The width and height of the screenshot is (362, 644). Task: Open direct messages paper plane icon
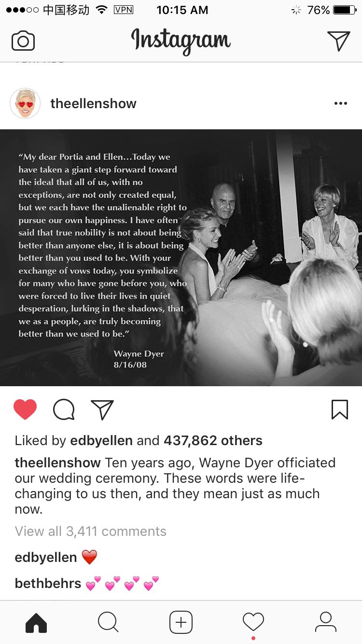coord(338,41)
